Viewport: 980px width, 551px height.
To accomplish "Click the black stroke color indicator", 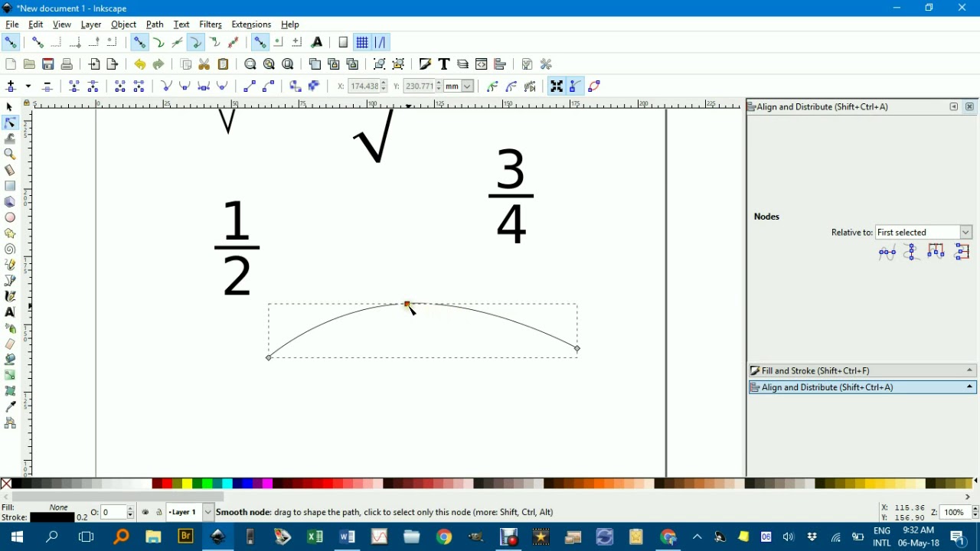I will pyautogui.click(x=52, y=518).
